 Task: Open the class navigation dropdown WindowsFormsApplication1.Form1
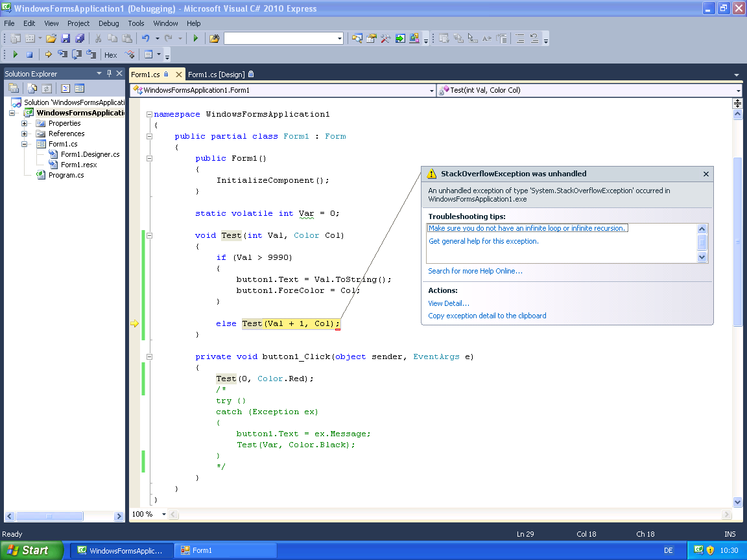tap(432, 91)
